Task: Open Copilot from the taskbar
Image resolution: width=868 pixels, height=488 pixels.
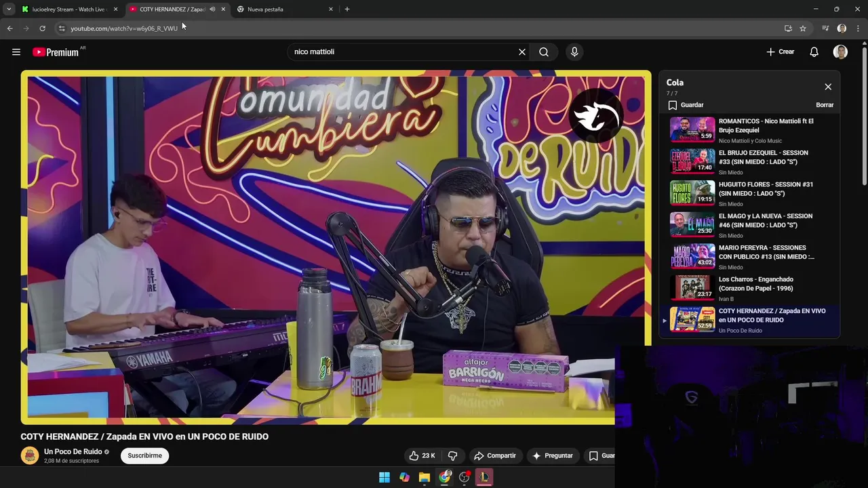Action: pos(404,477)
